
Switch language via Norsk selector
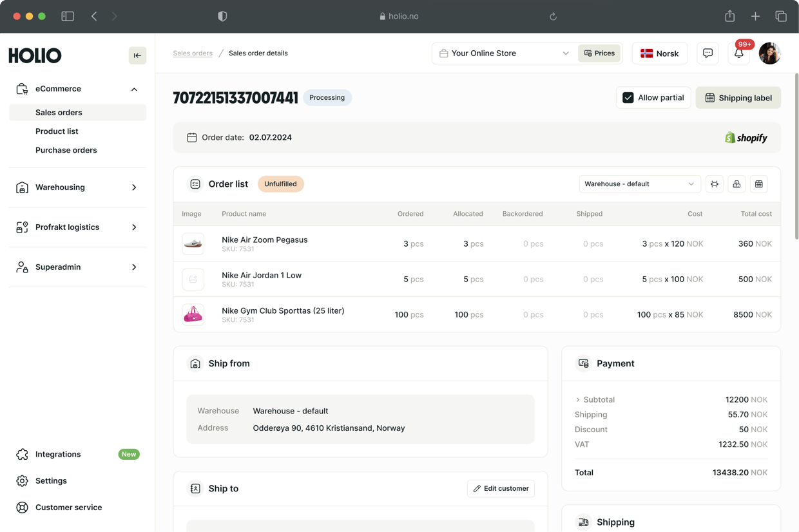(659, 53)
